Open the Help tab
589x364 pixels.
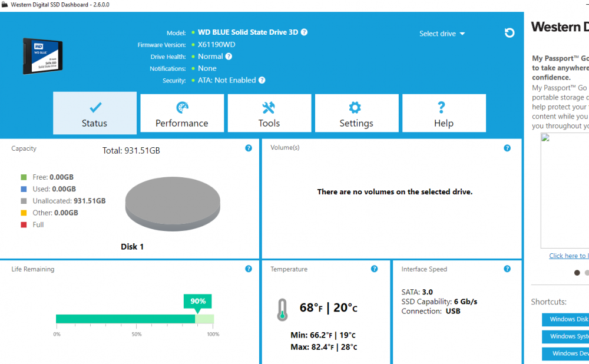click(x=444, y=113)
